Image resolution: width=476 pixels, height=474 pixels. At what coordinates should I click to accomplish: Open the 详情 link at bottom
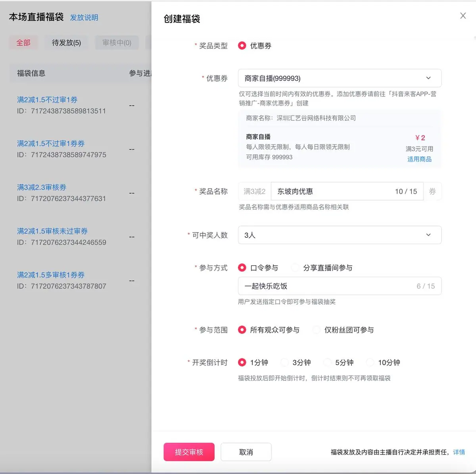point(459,452)
